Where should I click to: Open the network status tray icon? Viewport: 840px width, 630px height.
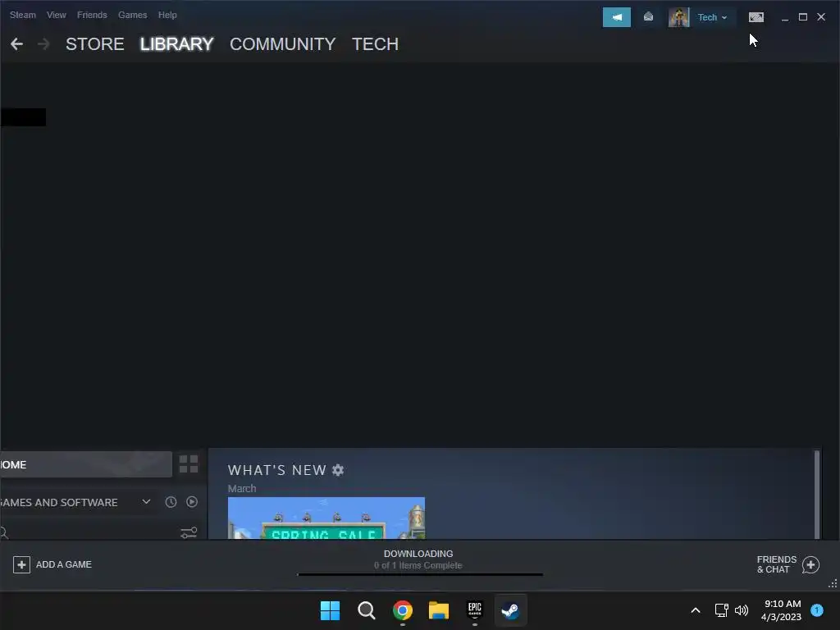pos(722,610)
